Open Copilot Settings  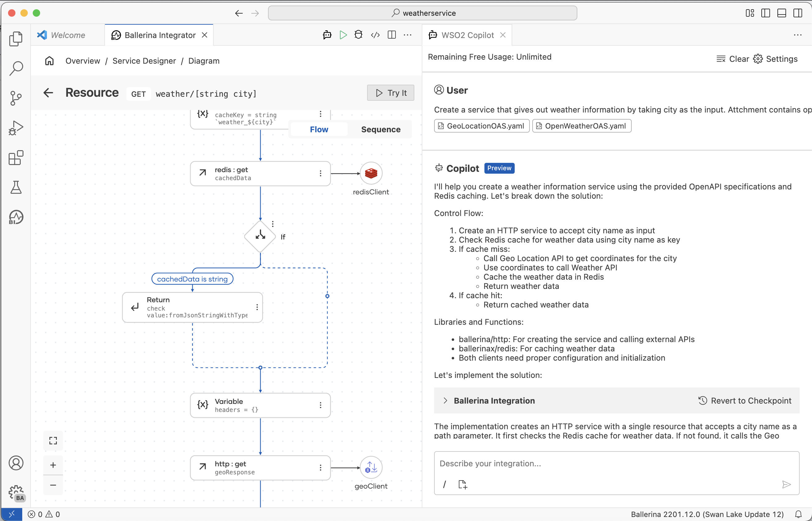click(776, 59)
